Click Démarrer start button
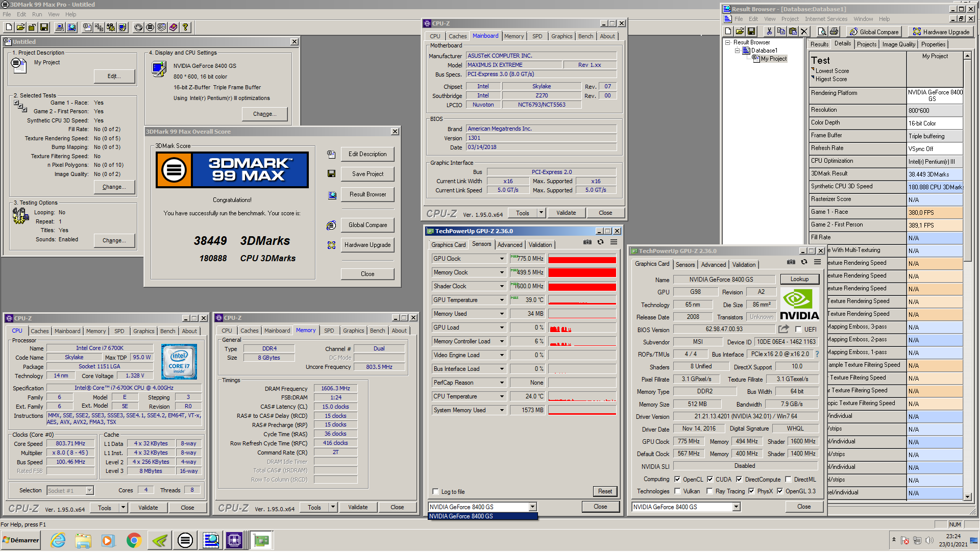980x552 pixels. point(21,540)
